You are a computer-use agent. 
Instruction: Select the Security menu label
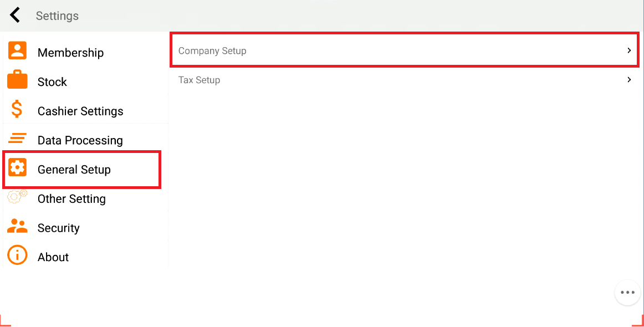pos(58,228)
